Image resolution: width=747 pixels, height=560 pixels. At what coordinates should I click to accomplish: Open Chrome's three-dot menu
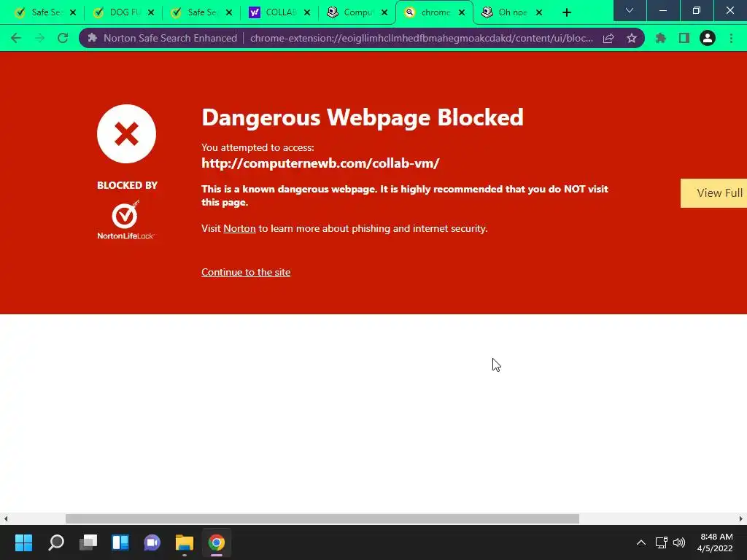[x=731, y=38]
